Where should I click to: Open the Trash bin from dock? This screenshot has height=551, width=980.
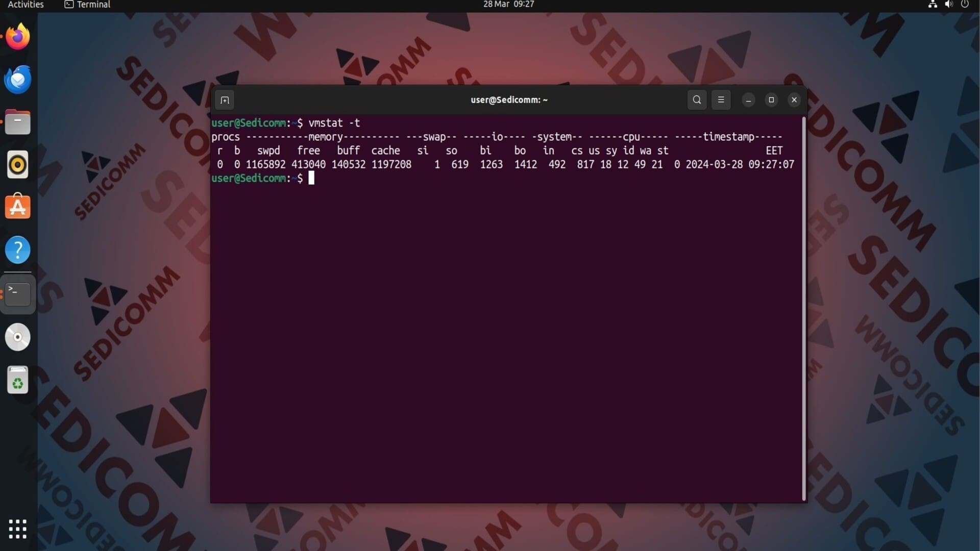coord(18,380)
